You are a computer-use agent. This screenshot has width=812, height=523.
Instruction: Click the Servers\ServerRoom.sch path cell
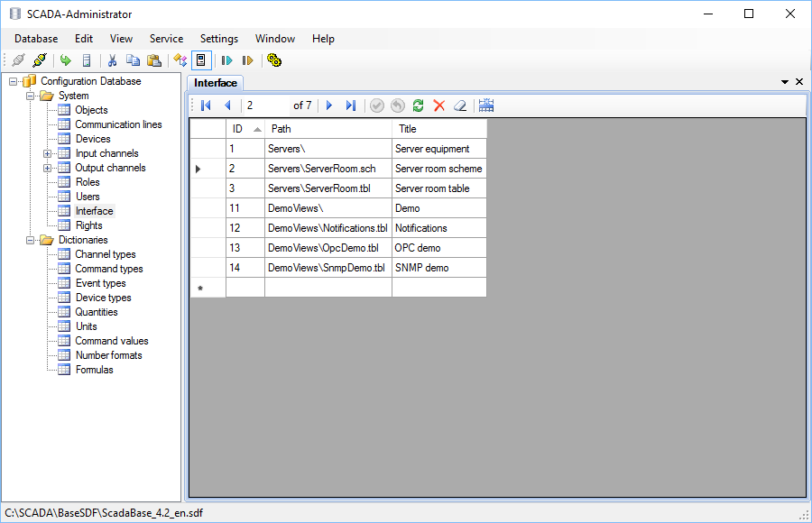tap(328, 169)
